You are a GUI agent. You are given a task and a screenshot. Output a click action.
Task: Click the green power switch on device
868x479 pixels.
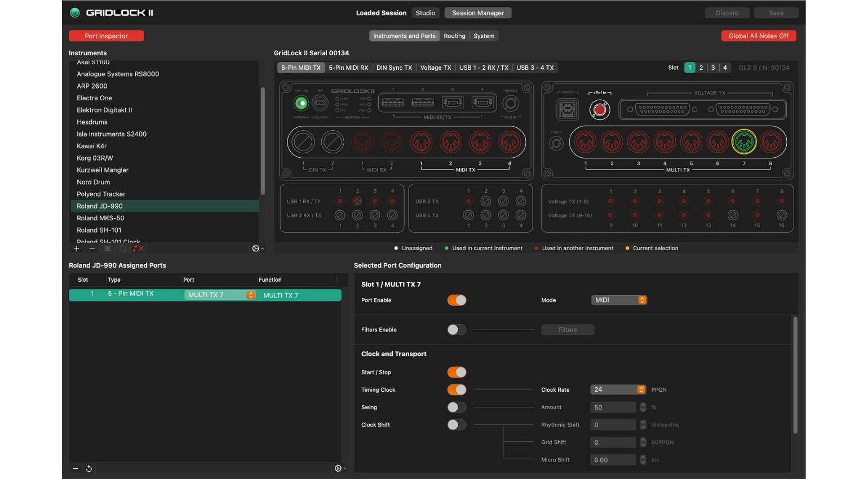coord(301,103)
